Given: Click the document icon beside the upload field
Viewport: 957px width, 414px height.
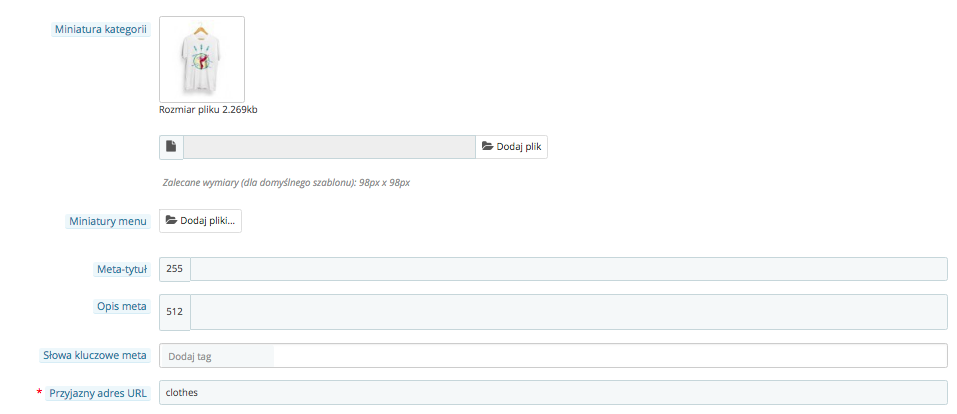Looking at the screenshot, I should pos(171,147).
